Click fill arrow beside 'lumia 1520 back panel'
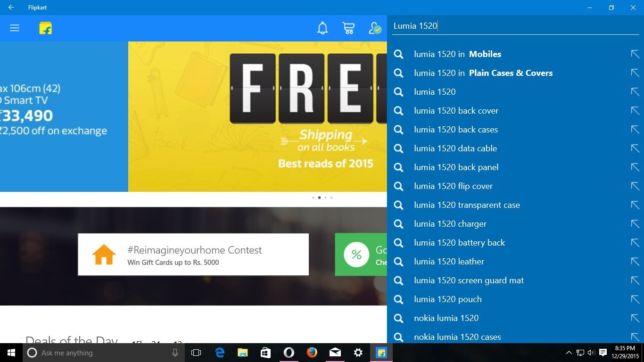644x362 pixels. pyautogui.click(x=635, y=167)
